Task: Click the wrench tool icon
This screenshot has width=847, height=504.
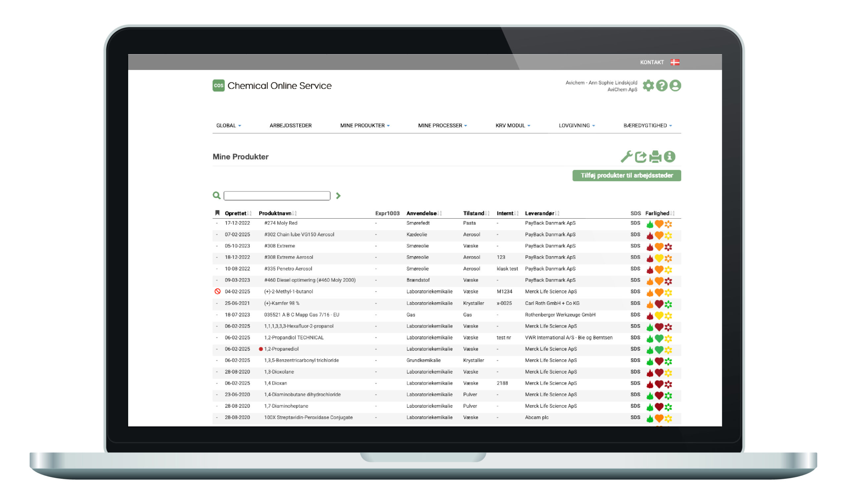Action: pyautogui.click(x=626, y=156)
